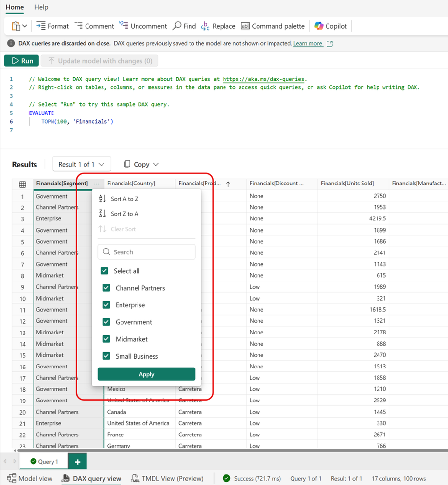Place cursor on the EVALUATE line
This screenshot has height=485, width=448.
[x=41, y=113]
